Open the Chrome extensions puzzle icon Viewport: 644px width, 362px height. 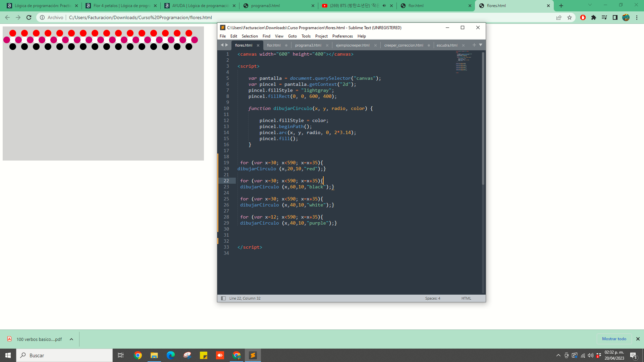[x=594, y=17]
